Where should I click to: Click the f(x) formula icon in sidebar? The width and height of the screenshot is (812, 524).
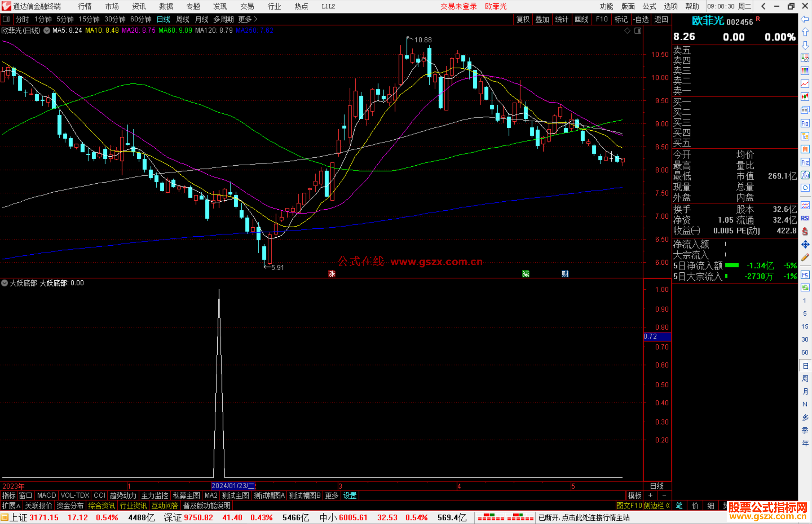[x=805, y=175]
